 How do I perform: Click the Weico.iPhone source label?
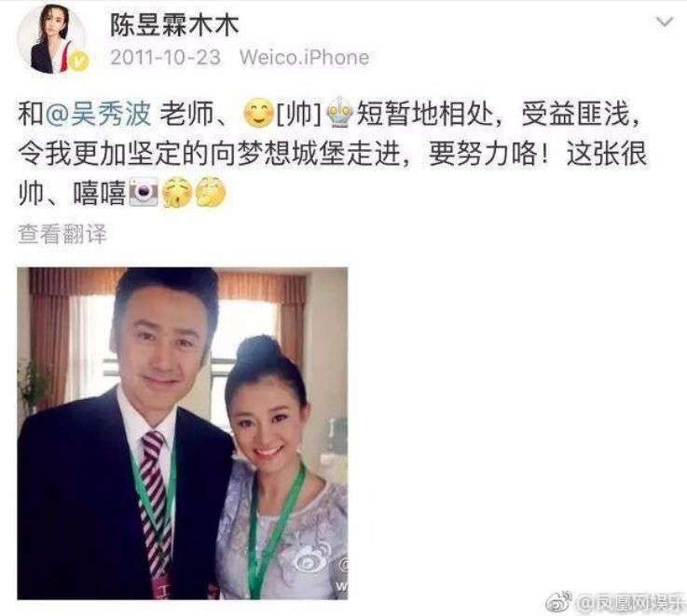(304, 58)
